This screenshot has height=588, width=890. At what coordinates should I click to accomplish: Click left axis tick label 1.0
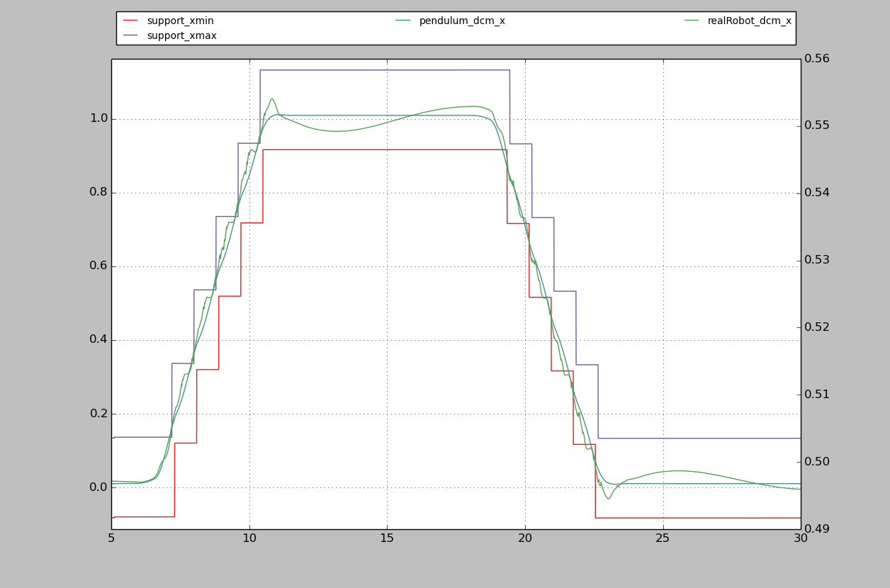click(x=98, y=118)
